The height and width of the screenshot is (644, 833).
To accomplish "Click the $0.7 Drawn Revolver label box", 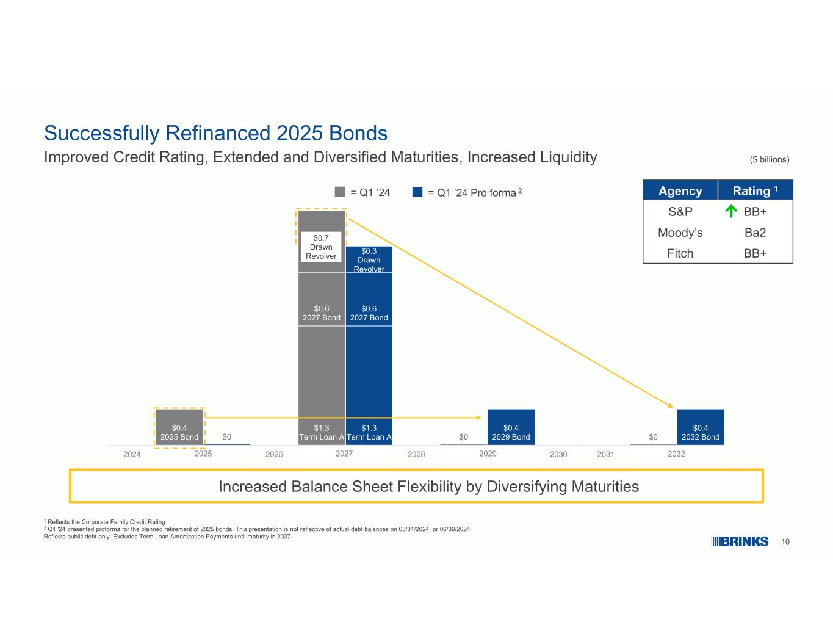I will pos(321,247).
